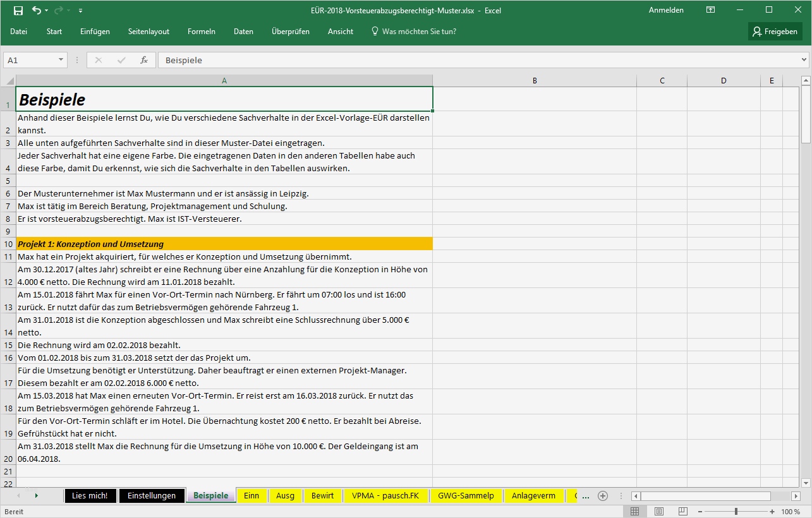The image size is (812, 518).
Task: Click Anmelden to sign in
Action: pyautogui.click(x=666, y=10)
